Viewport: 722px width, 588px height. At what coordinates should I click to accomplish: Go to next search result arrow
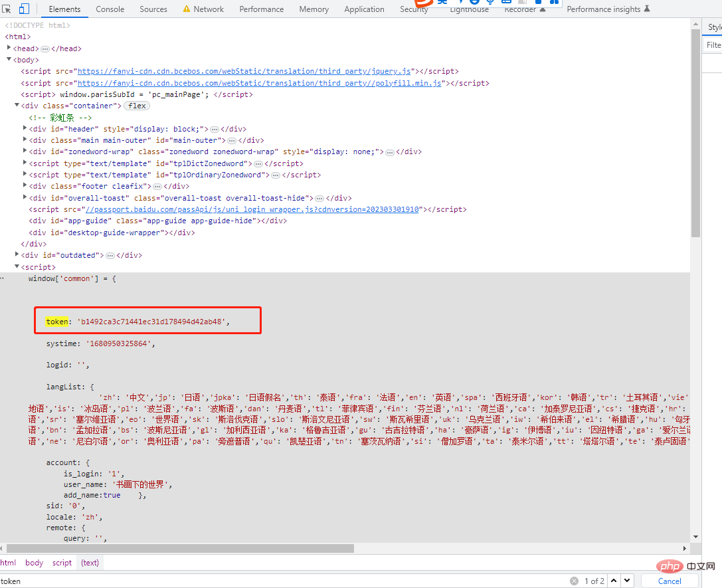[627, 581]
